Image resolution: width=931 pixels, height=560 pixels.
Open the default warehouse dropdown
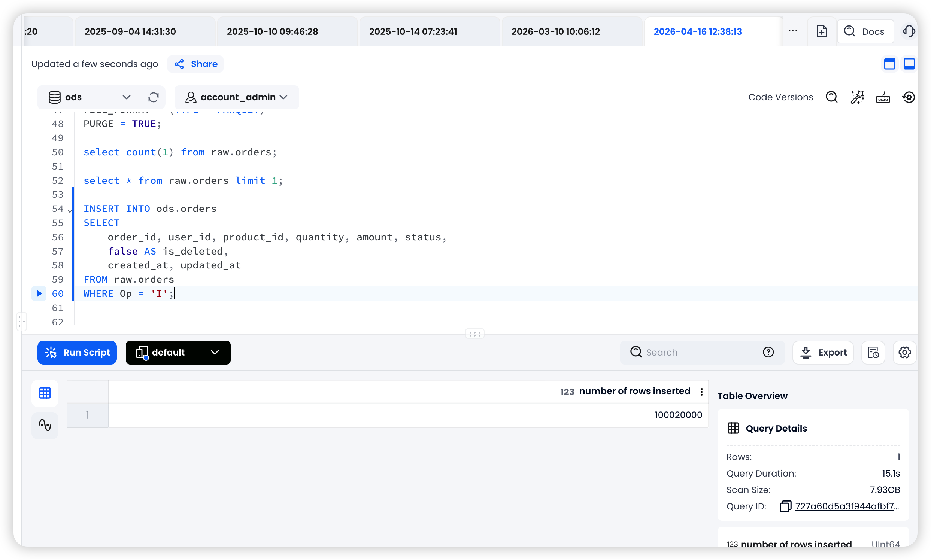coord(178,353)
